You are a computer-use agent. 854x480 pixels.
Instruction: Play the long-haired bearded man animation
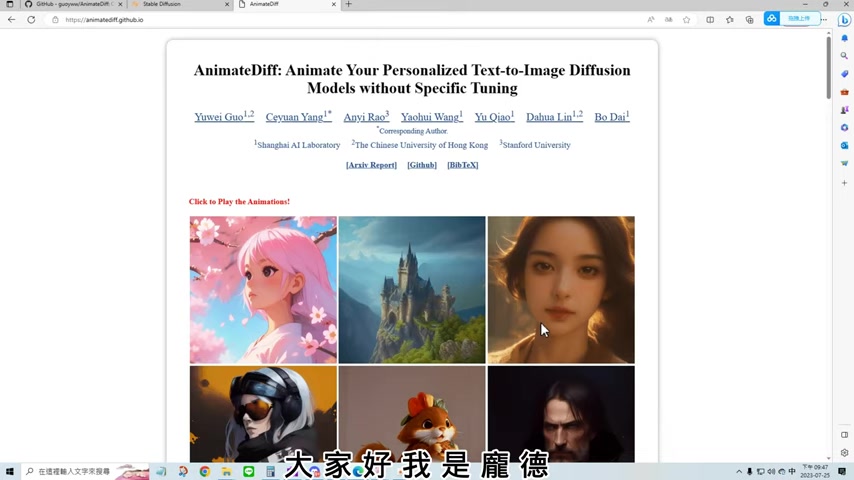pos(561,414)
